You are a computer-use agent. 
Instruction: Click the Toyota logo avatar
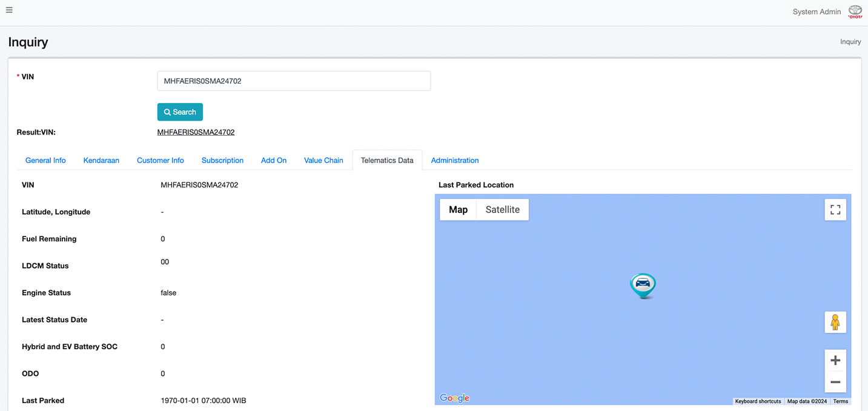tap(855, 12)
